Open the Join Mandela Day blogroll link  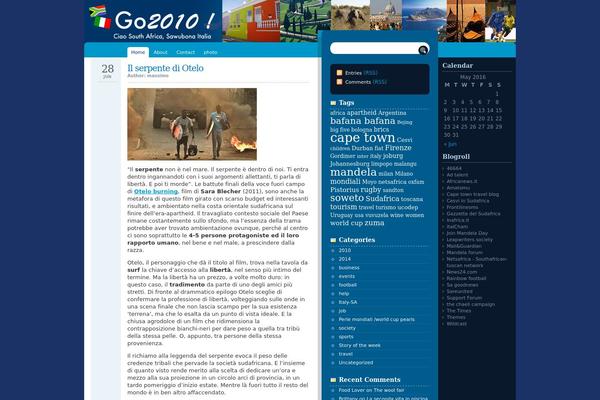[467, 233]
